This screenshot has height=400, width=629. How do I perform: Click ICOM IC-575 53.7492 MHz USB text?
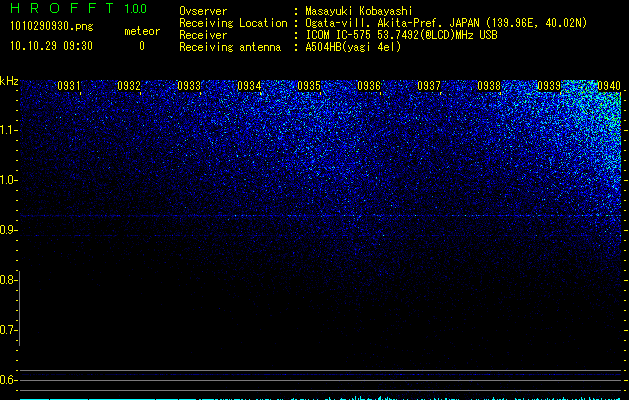401,35
